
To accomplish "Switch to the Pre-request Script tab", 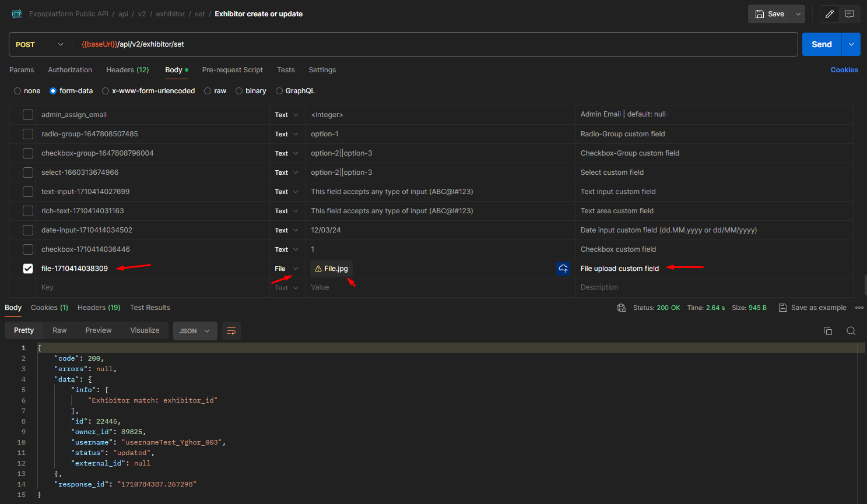I will coord(232,70).
